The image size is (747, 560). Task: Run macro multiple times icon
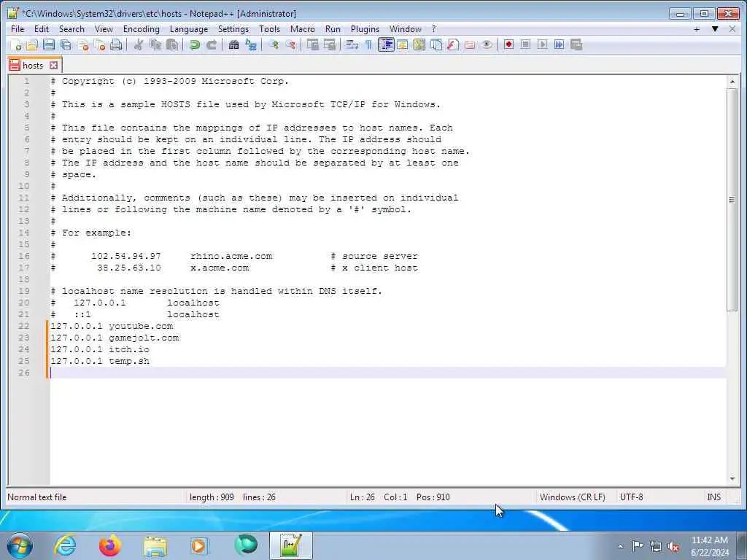[x=560, y=44]
